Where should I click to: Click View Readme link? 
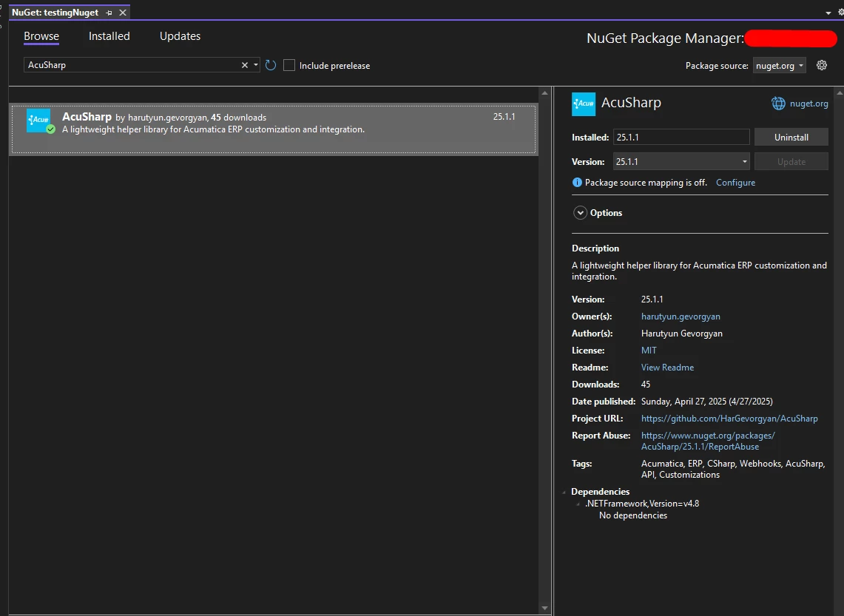(x=667, y=368)
